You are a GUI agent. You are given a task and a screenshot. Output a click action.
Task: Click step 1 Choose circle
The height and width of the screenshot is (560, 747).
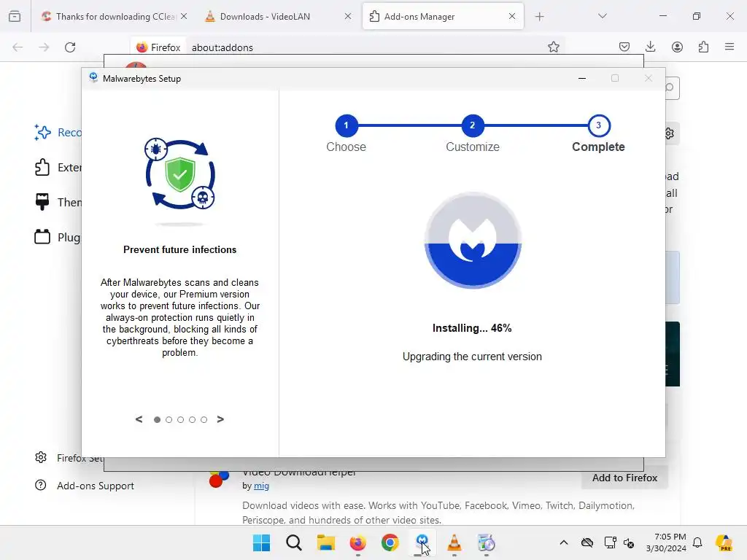pos(347,125)
